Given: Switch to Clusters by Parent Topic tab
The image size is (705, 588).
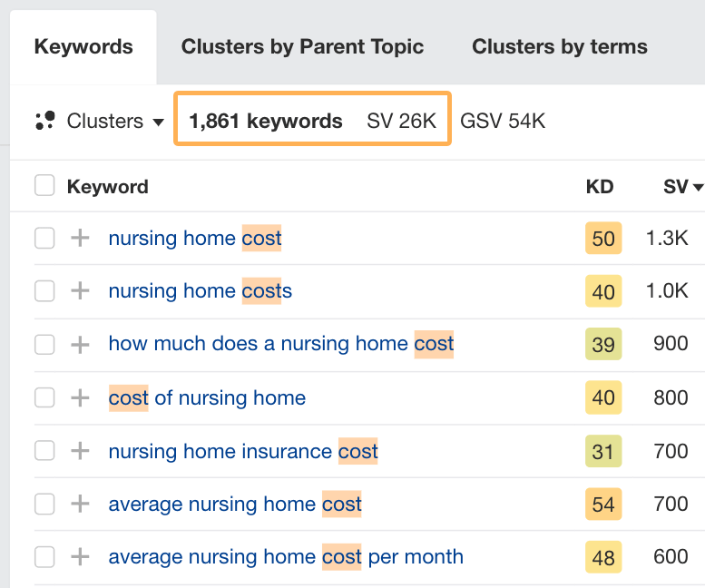Looking at the screenshot, I should coord(302,47).
